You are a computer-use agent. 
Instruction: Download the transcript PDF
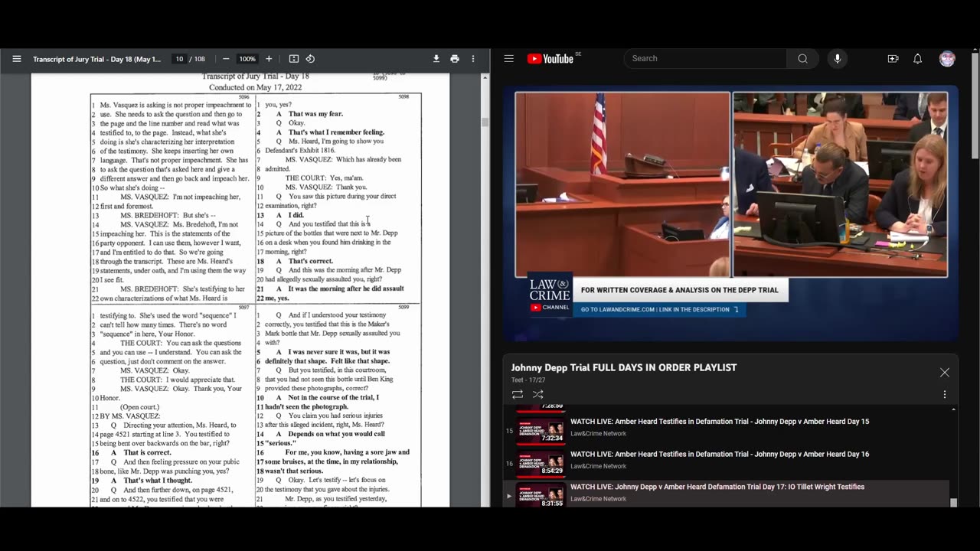tap(436, 59)
